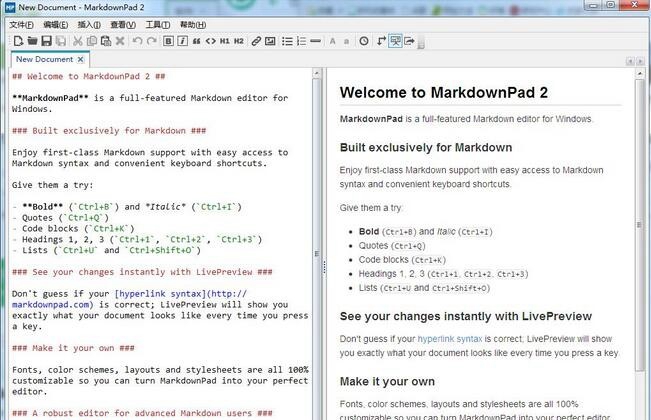Expand the toolbar overflow options handle
The width and height of the screenshot is (651, 420).
coord(421,42)
